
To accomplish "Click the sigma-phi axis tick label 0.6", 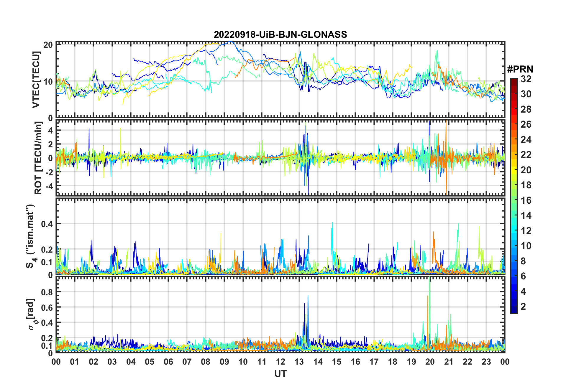I will click(47, 307).
